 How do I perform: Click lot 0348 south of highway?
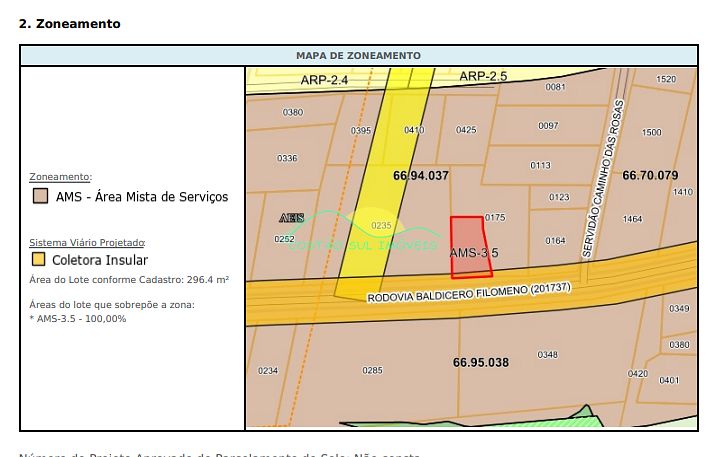(x=547, y=355)
